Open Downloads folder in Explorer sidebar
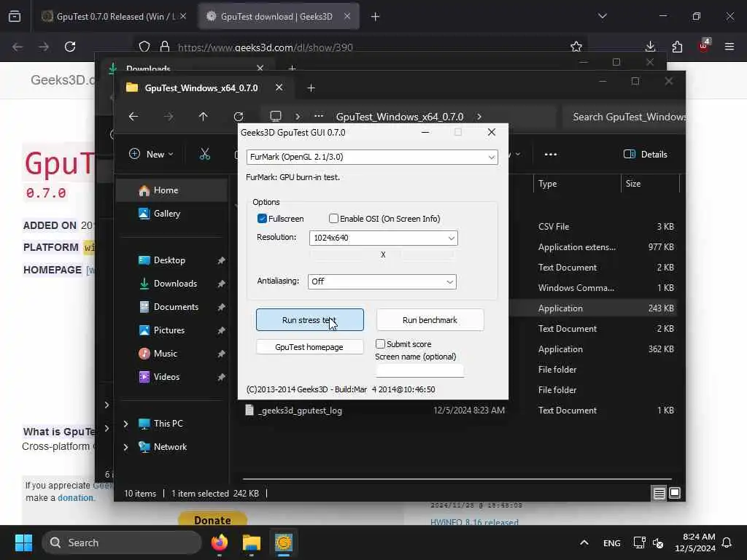747x560 pixels. (x=175, y=284)
